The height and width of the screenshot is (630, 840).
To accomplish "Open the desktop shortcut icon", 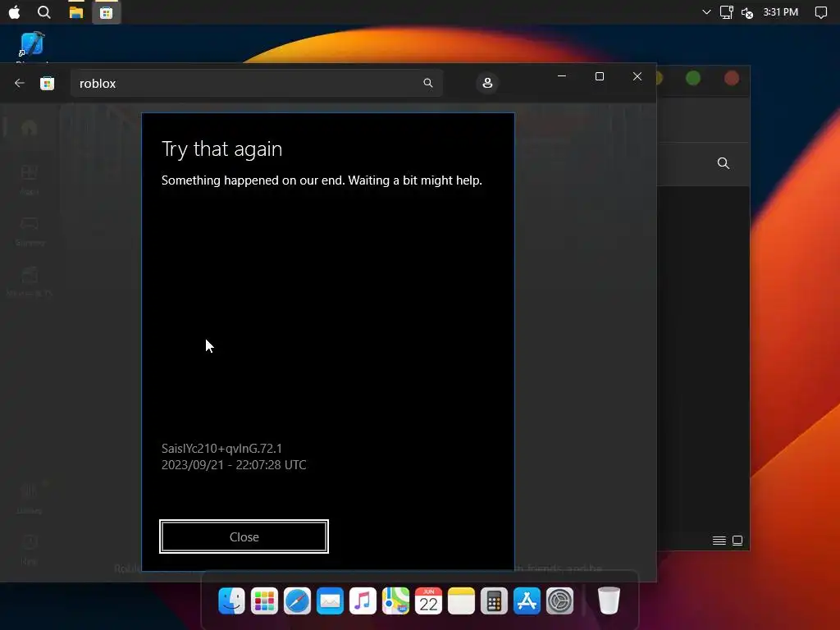I will pyautogui.click(x=32, y=44).
